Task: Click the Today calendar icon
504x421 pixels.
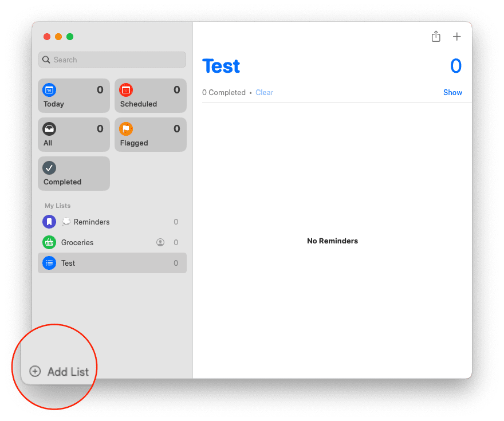Action: (49, 90)
